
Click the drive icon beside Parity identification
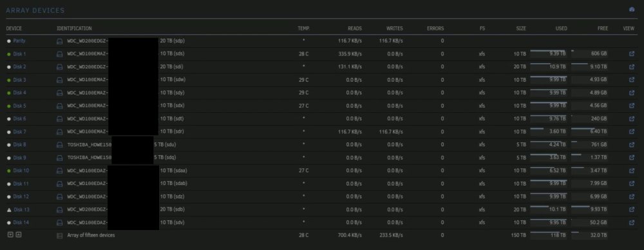pyautogui.click(x=59, y=41)
